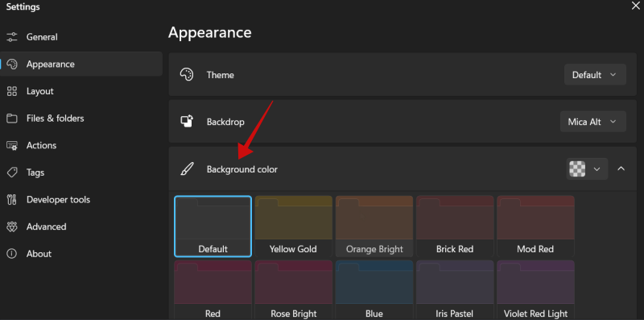Image resolution: width=644 pixels, height=320 pixels.
Task: Go to Advanced settings
Action: click(x=81, y=226)
